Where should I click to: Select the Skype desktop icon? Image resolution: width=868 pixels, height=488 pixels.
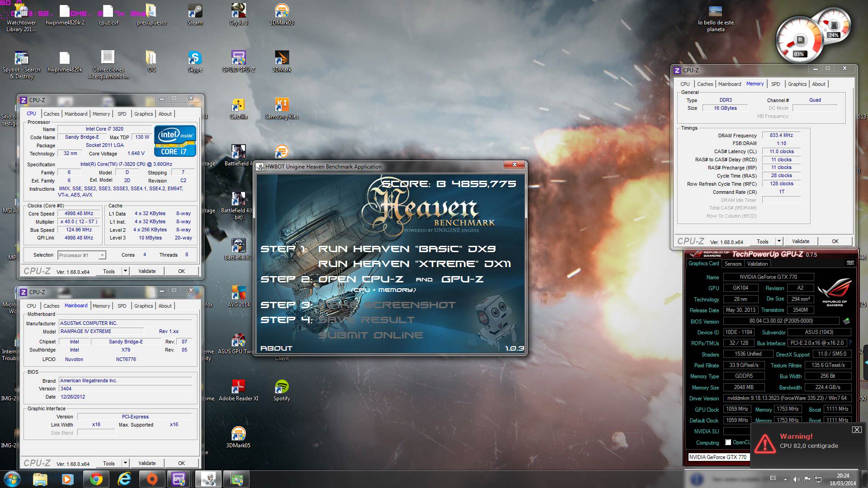(x=195, y=61)
